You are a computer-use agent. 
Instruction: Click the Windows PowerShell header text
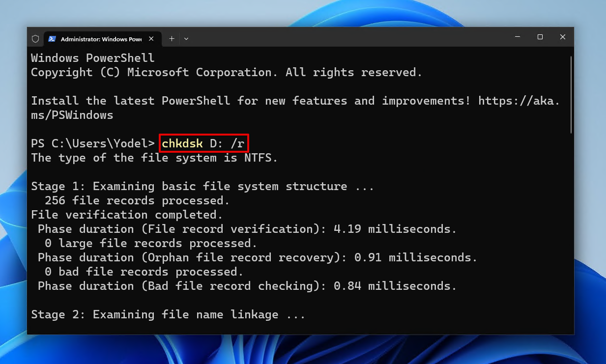[92, 57]
